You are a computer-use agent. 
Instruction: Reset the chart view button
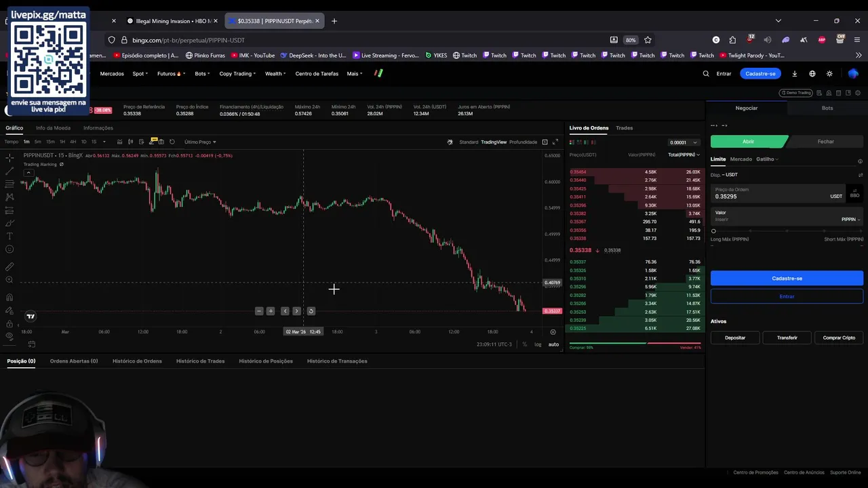point(311,311)
